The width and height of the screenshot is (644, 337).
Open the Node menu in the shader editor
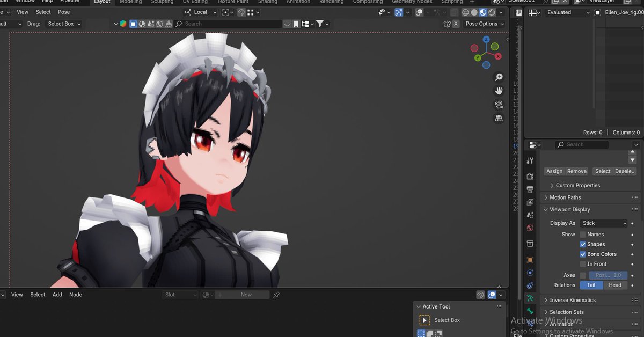76,295
